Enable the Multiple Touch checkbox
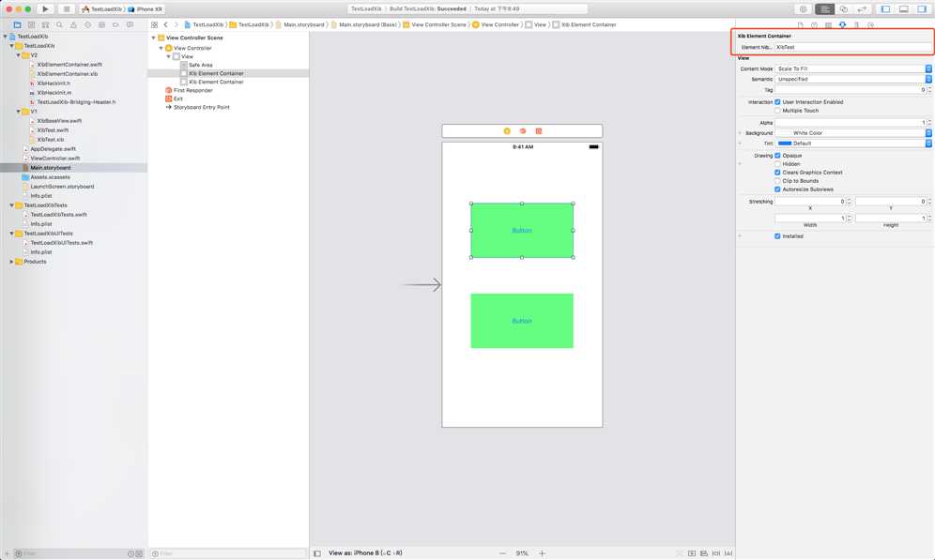Viewport: 935px width, 560px height. tap(777, 110)
